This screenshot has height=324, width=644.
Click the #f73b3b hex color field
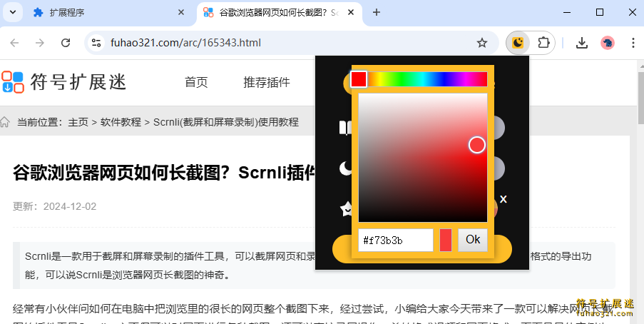pos(396,240)
